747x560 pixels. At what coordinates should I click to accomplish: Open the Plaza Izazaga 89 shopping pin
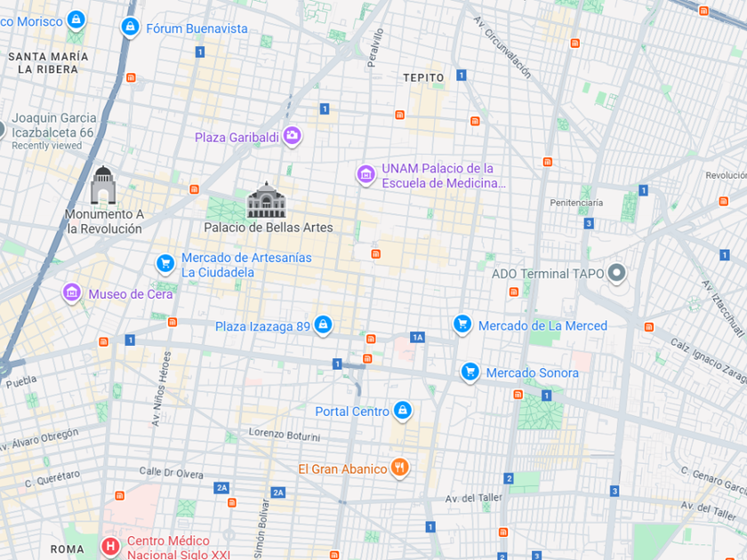tap(323, 324)
